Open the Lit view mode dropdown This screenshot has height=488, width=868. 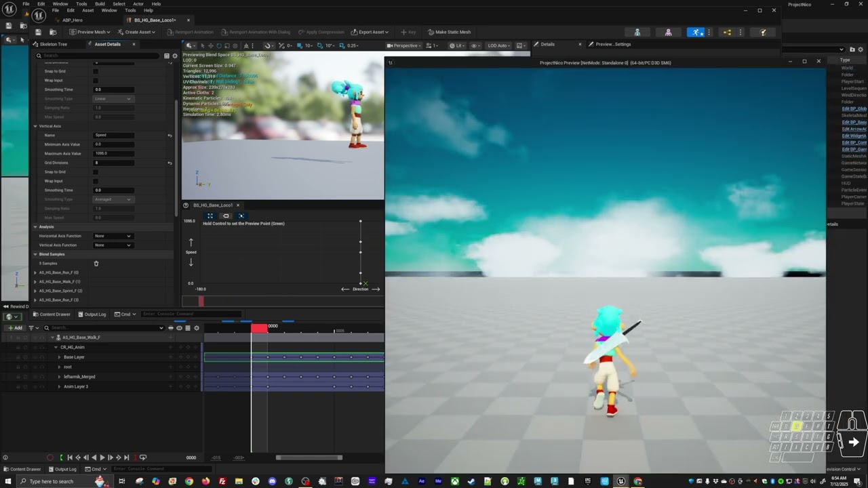tap(457, 45)
